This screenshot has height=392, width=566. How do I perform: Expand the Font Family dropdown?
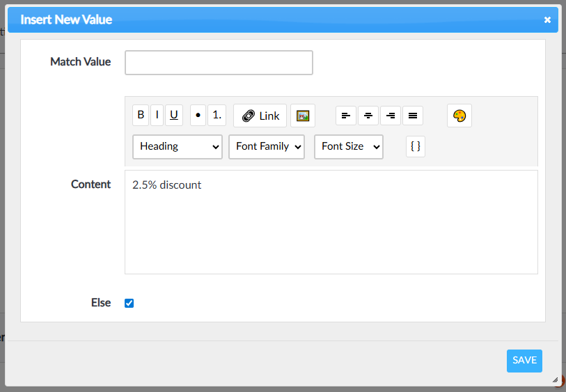[267, 147]
